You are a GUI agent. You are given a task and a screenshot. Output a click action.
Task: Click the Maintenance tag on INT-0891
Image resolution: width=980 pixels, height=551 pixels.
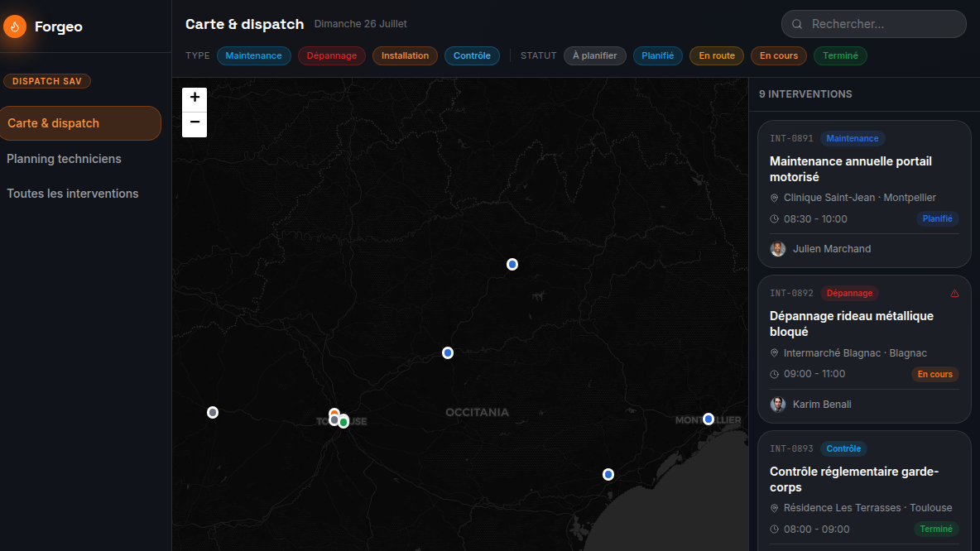pos(853,139)
